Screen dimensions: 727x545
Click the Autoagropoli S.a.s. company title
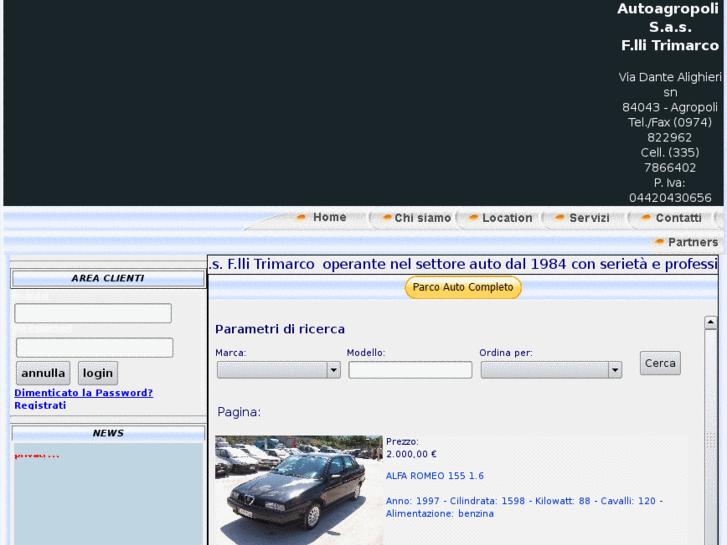pos(668,18)
